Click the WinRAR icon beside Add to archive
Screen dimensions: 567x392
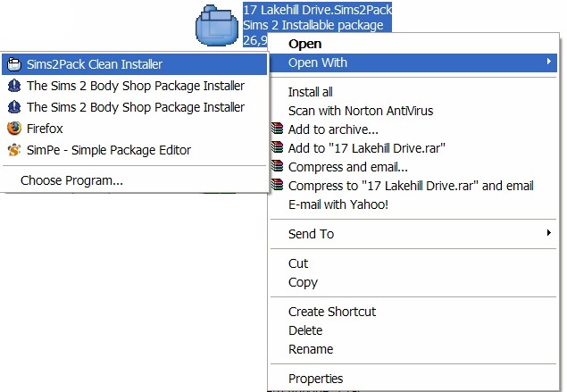click(x=278, y=129)
